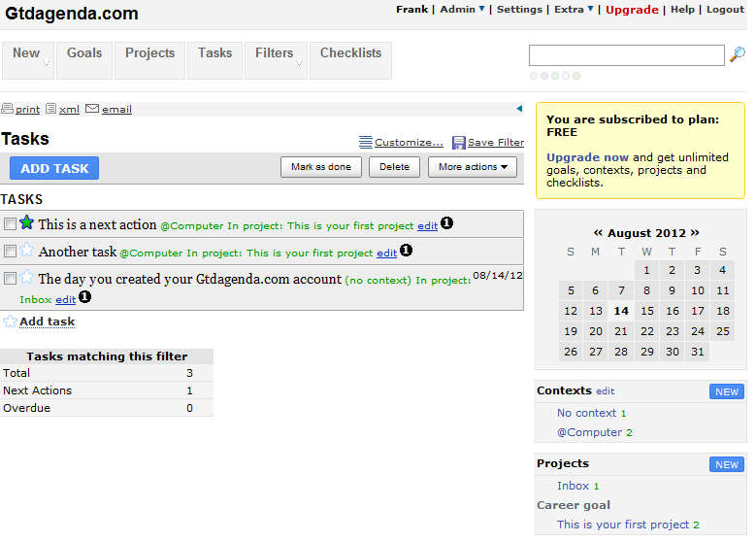Viewport: 756px width, 542px height.
Task: Click the info circle on 'Another task'
Action: (407, 250)
